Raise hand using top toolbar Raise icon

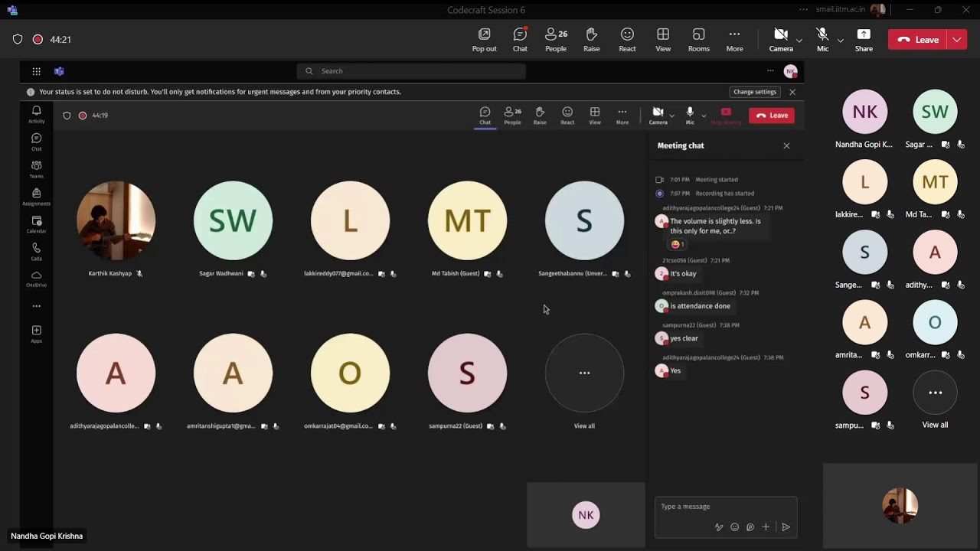(592, 40)
